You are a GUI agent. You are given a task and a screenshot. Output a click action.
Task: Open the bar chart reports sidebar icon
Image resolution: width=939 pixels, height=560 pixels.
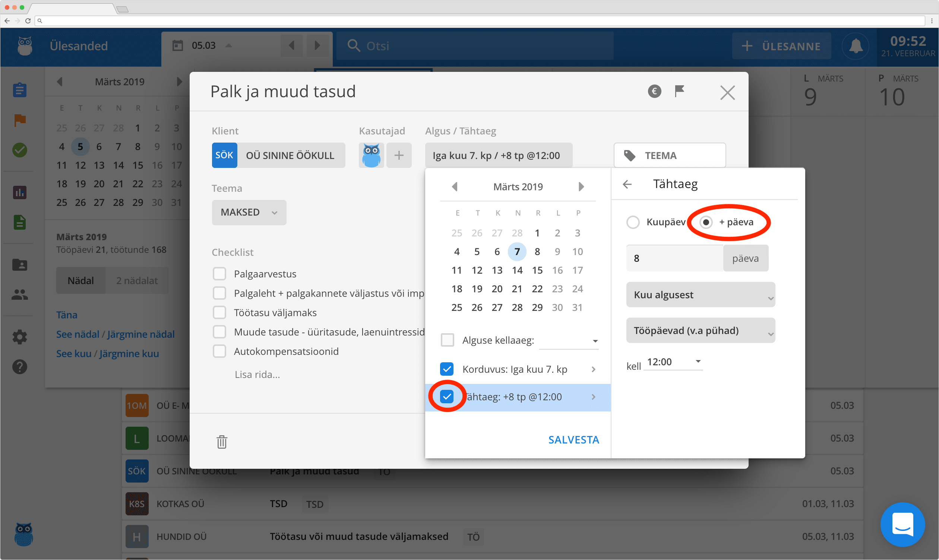click(20, 192)
